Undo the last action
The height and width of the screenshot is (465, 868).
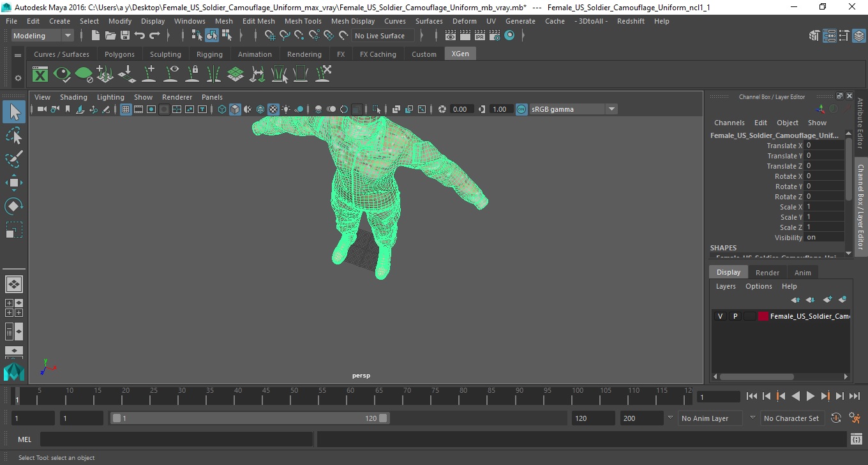pyautogui.click(x=140, y=36)
